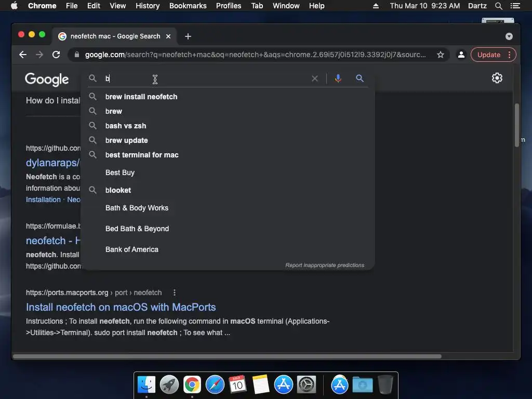This screenshot has height=399, width=532.
Task: Click the Installation sitelink
Action: [x=43, y=199]
